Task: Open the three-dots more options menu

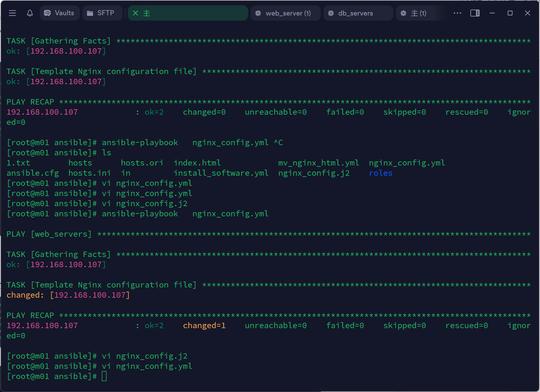Action: [x=457, y=13]
